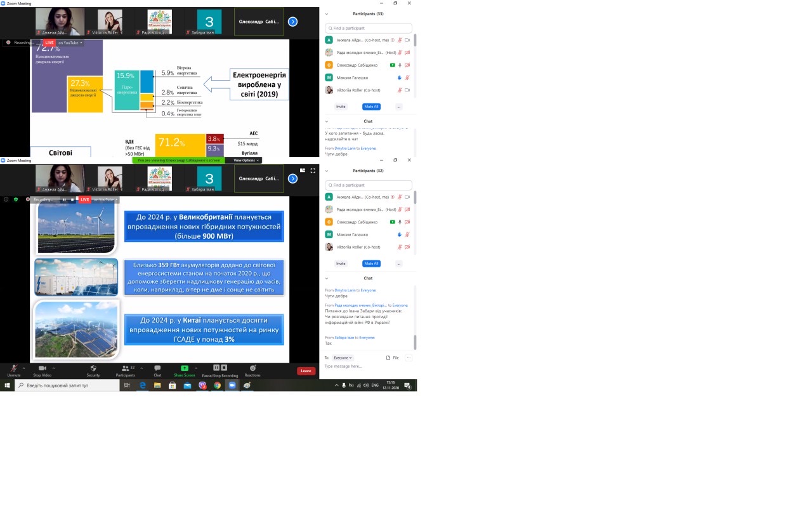Switch thumbnail view layout icon in lower window
The width and height of the screenshot is (812, 508).
coord(303,171)
